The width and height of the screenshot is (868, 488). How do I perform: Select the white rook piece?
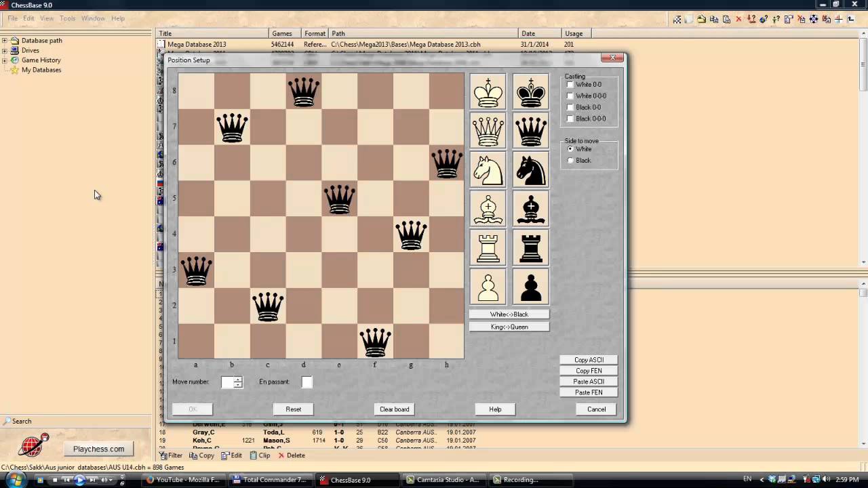[x=488, y=247]
